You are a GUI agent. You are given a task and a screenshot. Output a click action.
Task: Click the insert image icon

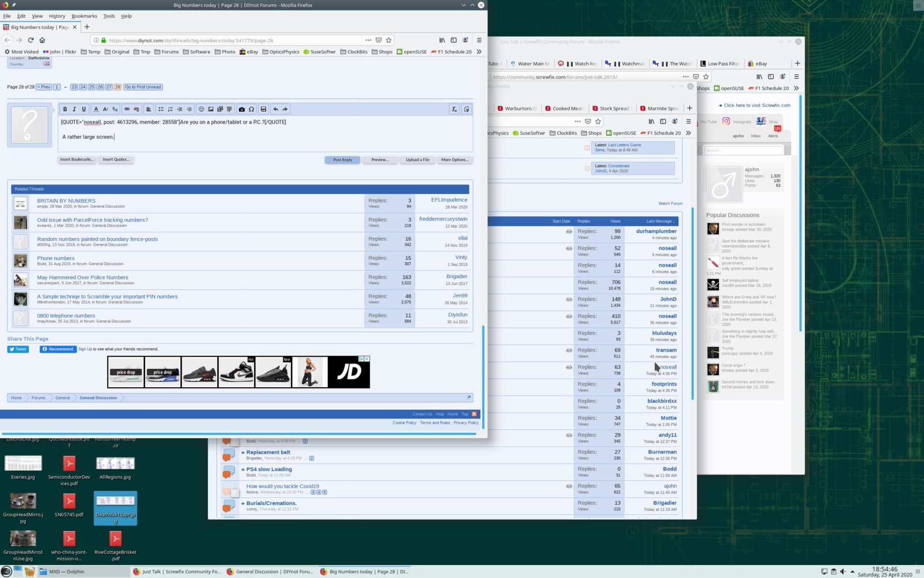coord(211,109)
